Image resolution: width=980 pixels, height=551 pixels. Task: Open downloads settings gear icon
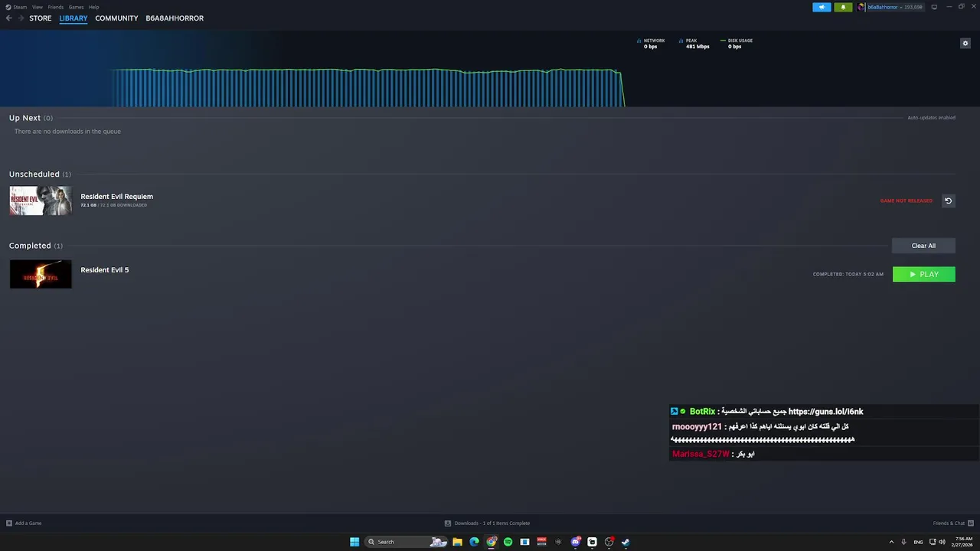965,43
